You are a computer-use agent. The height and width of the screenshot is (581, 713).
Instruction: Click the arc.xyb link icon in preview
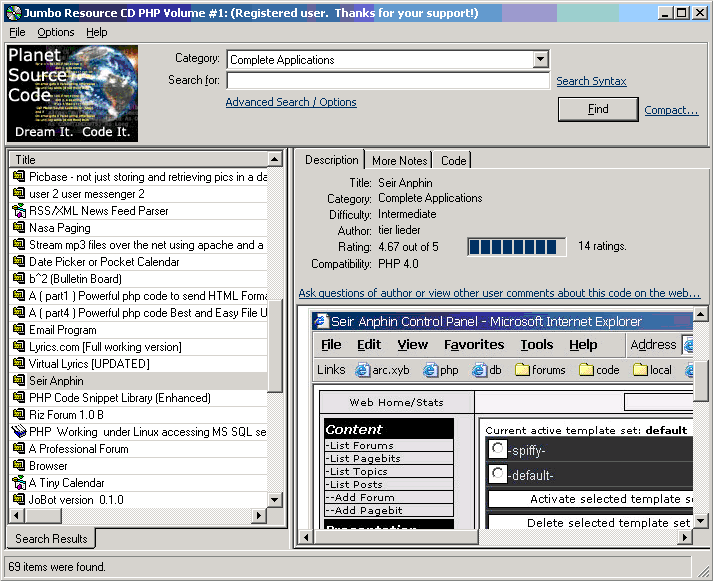tap(362, 371)
